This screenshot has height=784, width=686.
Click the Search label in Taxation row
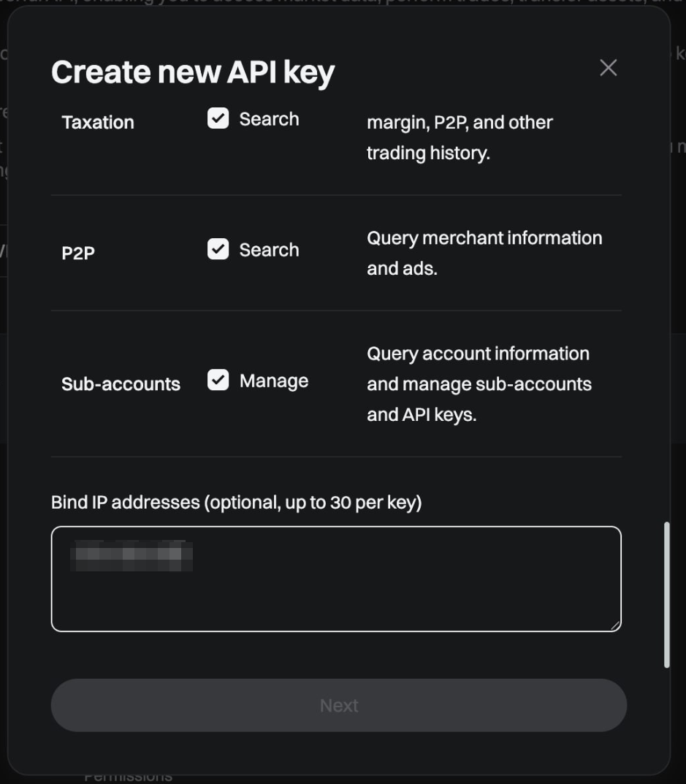pyautogui.click(x=269, y=119)
